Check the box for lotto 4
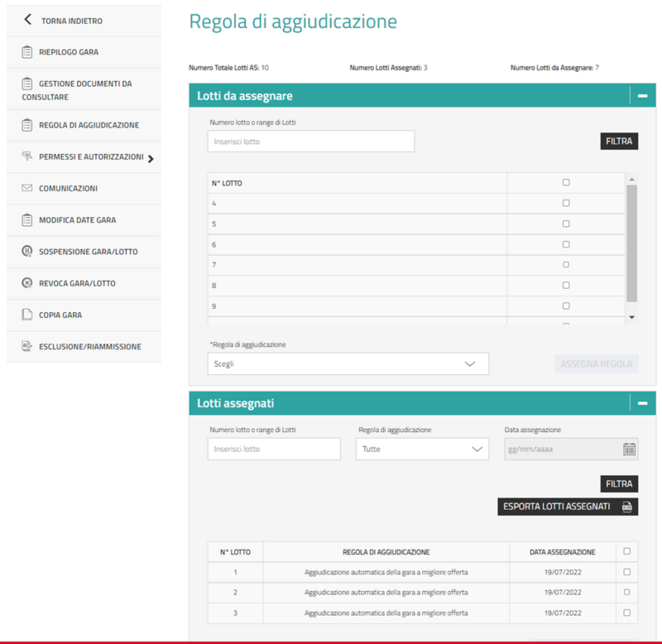The width and height of the screenshot is (662, 644). point(566,203)
